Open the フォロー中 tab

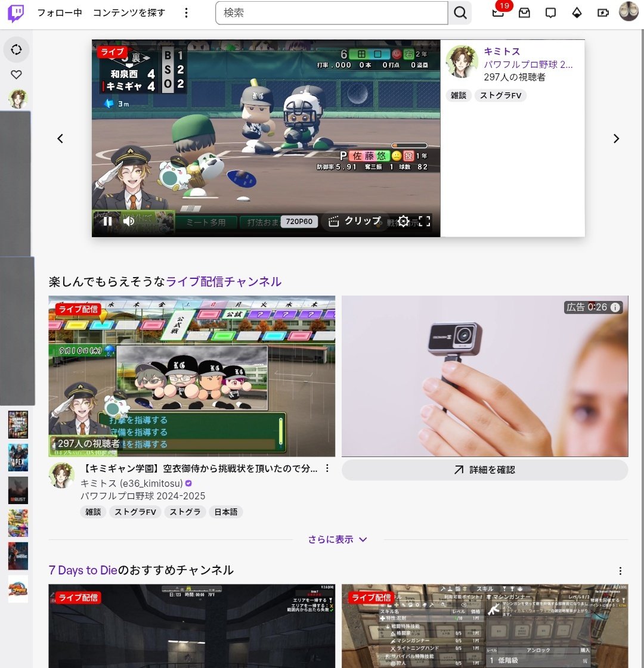59,13
